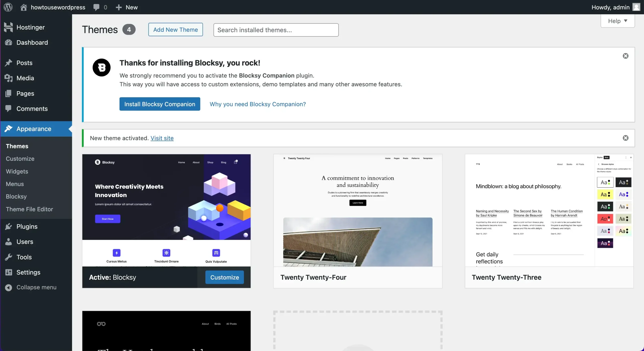Open the Hostinger menu item
Image resolution: width=644 pixels, height=351 pixels.
pos(36,27)
